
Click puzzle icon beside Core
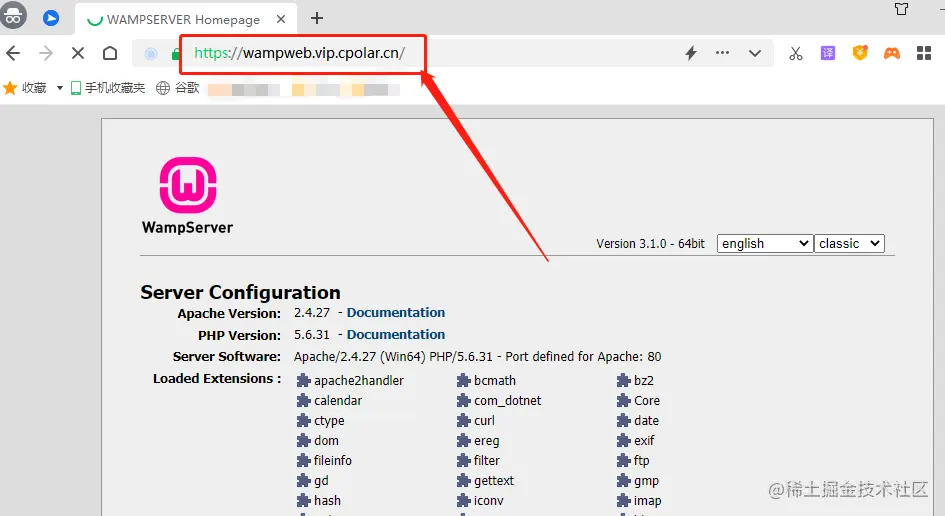(x=623, y=400)
